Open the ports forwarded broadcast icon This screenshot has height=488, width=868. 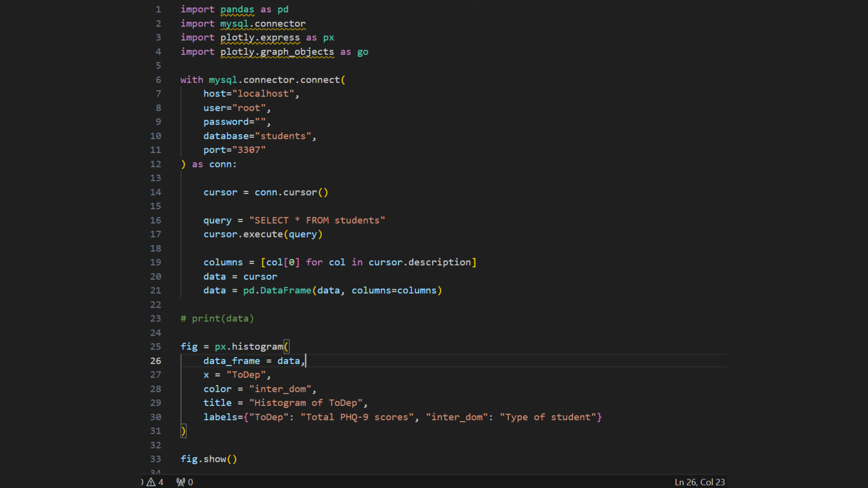(x=181, y=482)
